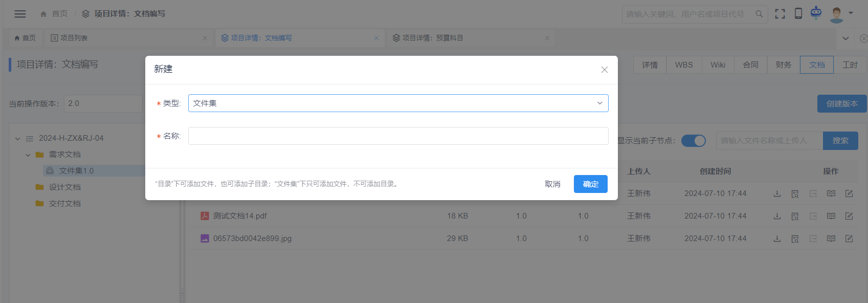Select the 2024-H-ZX&RJ-04 root node
Screen dimensions: 868x303
click(71, 138)
